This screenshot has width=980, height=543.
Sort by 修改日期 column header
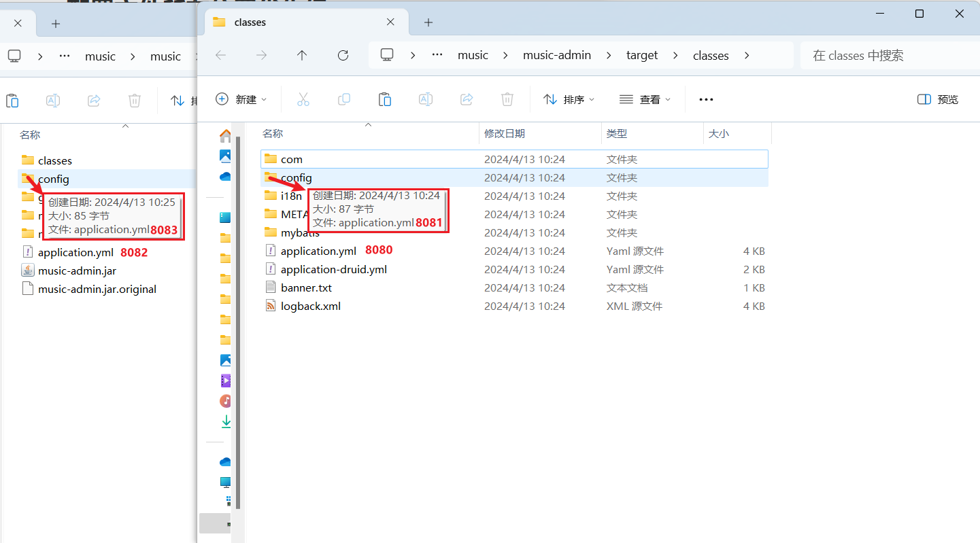pos(505,134)
